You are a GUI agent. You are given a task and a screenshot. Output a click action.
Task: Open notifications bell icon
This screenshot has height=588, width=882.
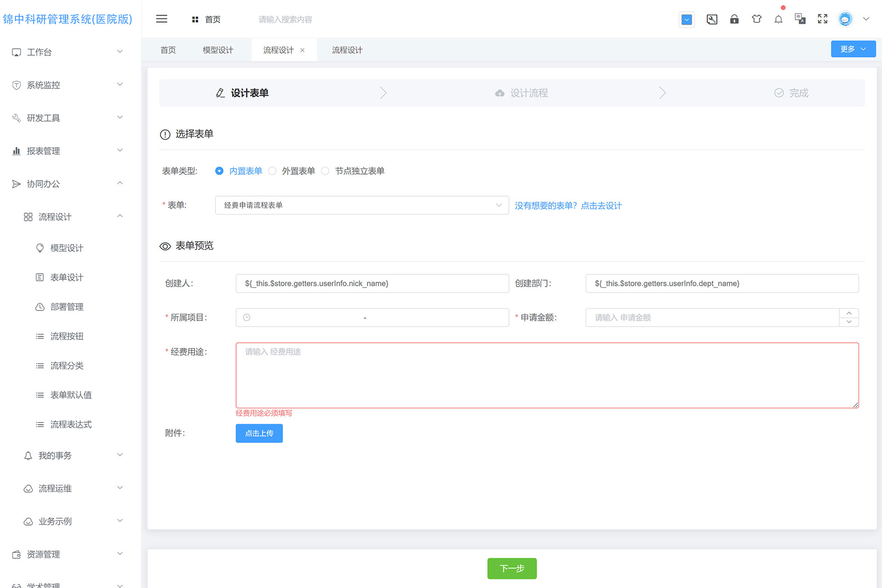[x=778, y=19]
